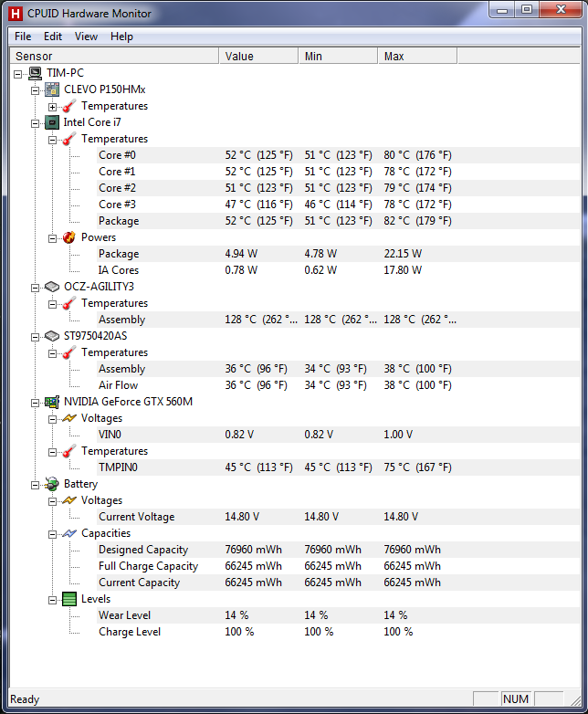Select the Core #2 temperature row
The image size is (588, 714).
[339, 188]
